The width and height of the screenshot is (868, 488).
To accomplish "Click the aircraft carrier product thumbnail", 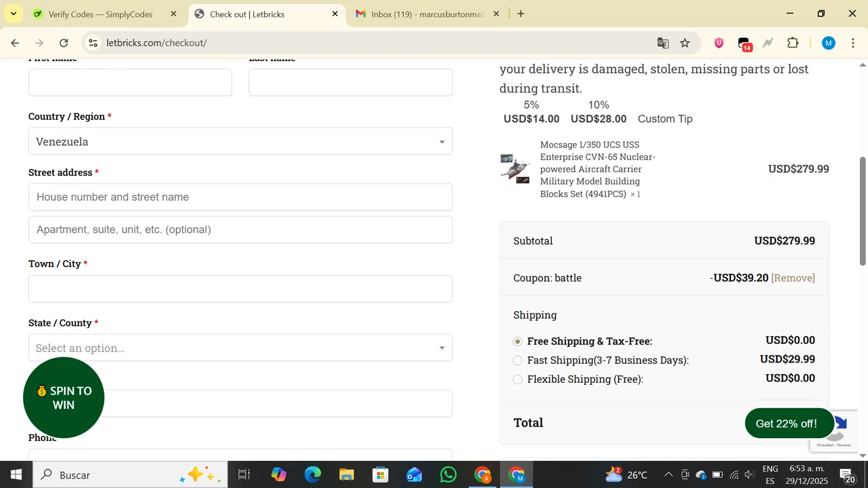I will (515, 169).
